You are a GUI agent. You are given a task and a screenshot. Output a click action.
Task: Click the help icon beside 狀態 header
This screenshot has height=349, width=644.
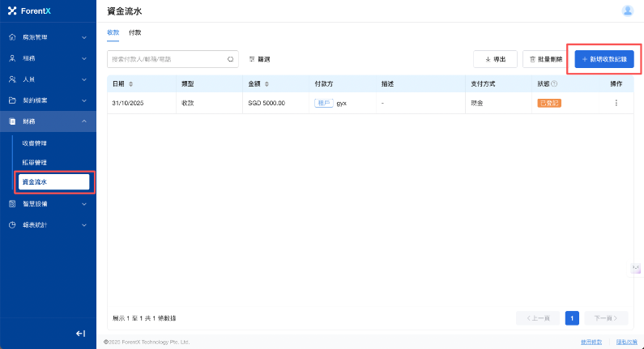pyautogui.click(x=554, y=83)
